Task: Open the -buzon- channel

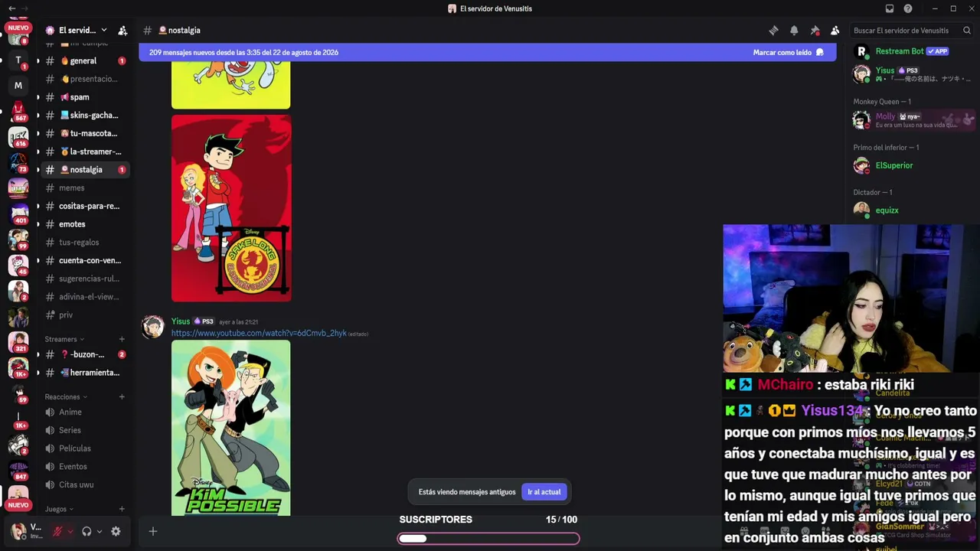Action: (85, 354)
